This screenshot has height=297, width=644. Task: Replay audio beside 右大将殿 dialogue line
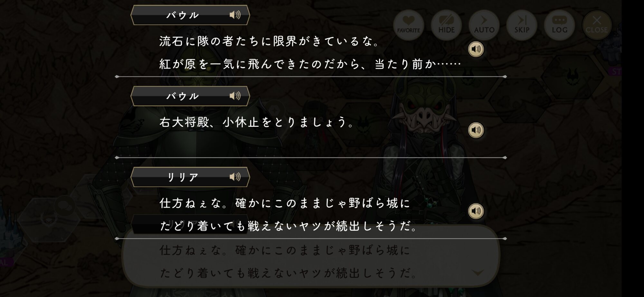(x=476, y=130)
